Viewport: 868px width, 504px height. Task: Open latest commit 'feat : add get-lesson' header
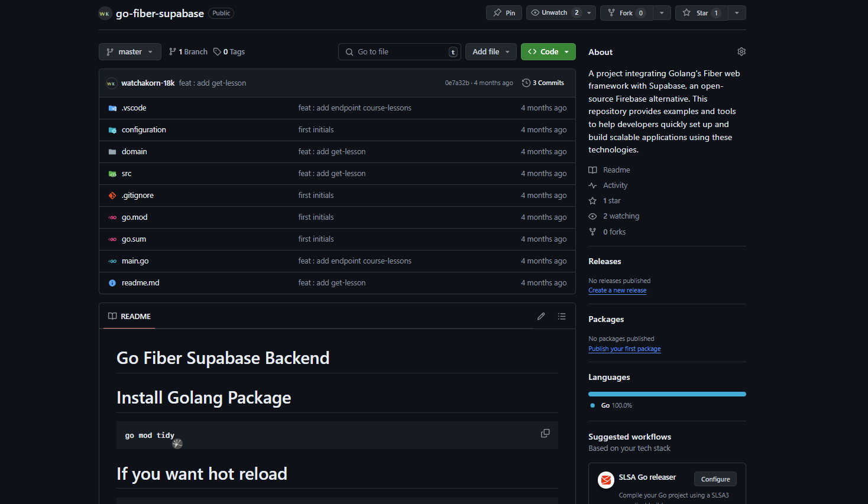[212, 83]
